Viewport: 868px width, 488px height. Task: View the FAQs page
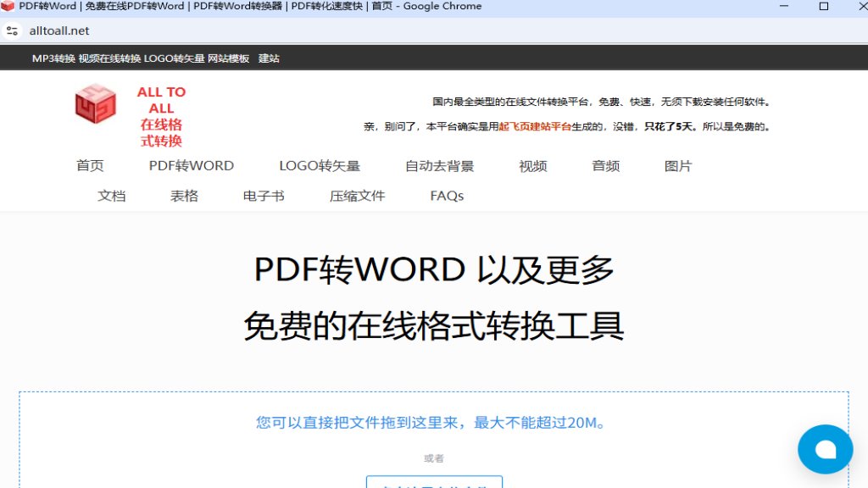click(x=446, y=196)
